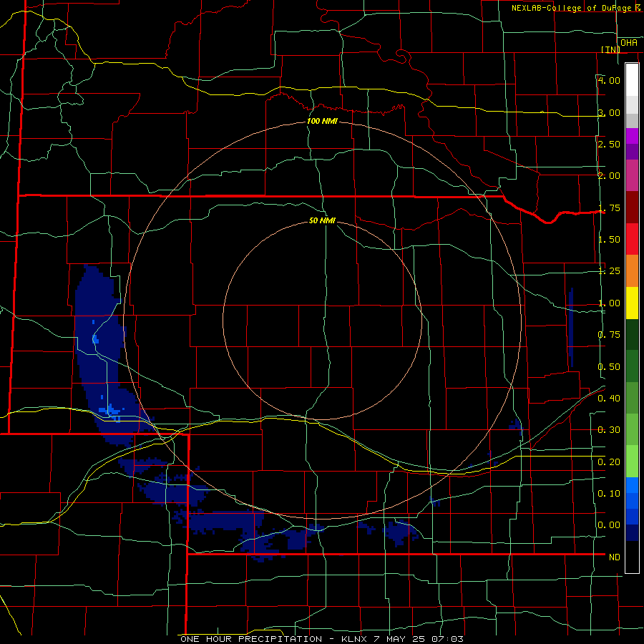Click the 1.25 legend value

coord(609,271)
